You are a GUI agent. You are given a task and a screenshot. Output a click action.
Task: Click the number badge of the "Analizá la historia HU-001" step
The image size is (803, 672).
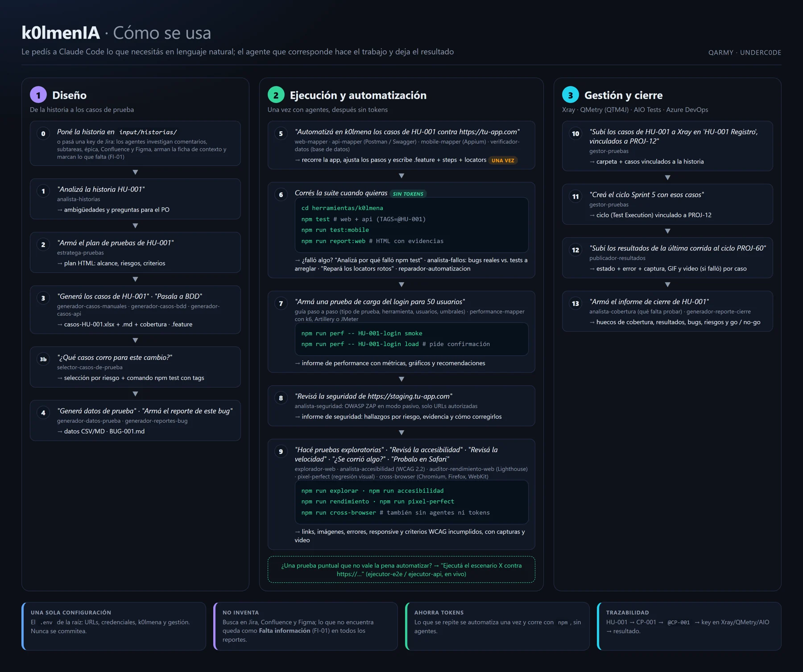[x=43, y=191]
